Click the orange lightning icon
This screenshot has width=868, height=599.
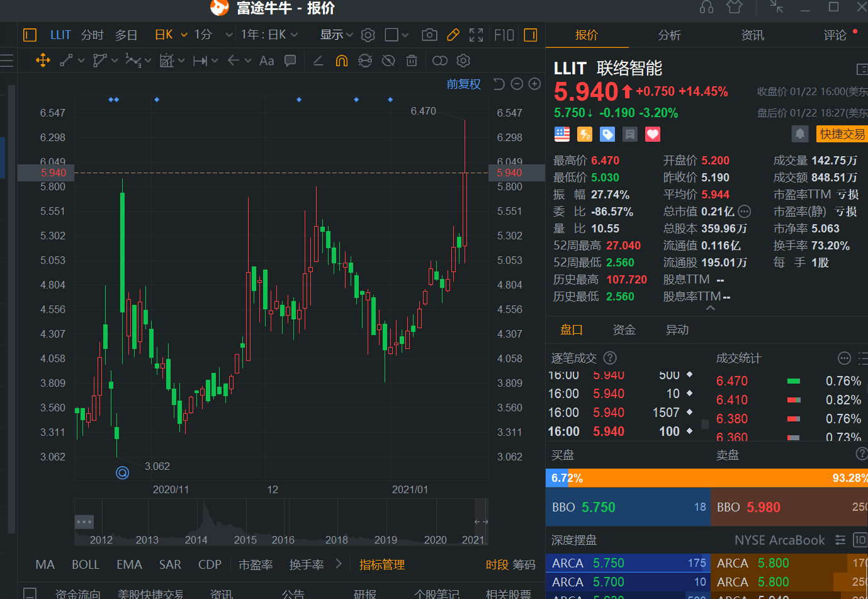(585, 134)
